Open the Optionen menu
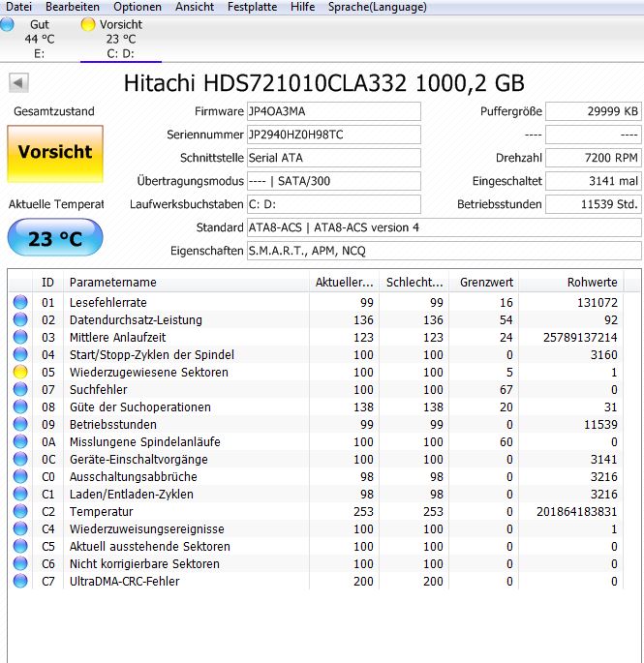The width and height of the screenshot is (644, 663). pos(138,7)
